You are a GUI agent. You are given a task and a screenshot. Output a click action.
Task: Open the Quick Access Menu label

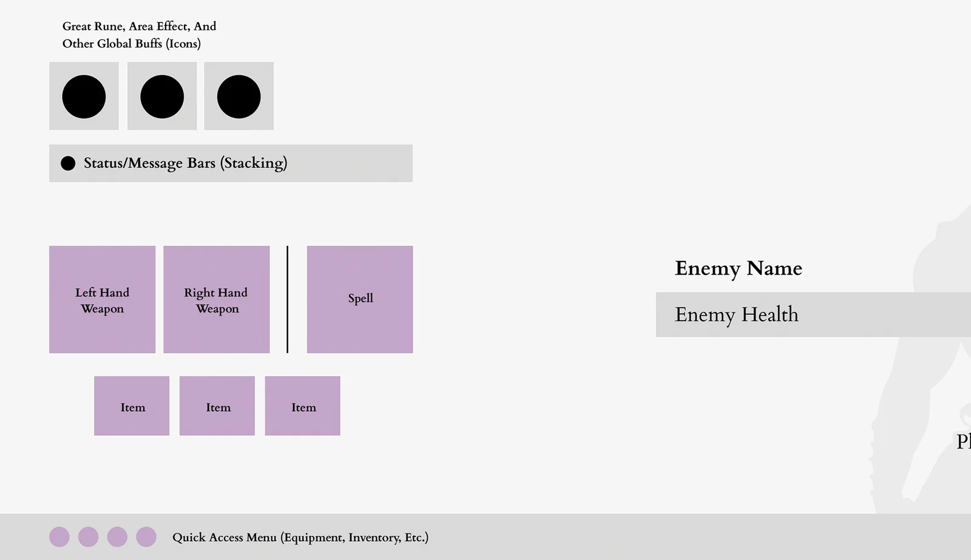(x=300, y=538)
